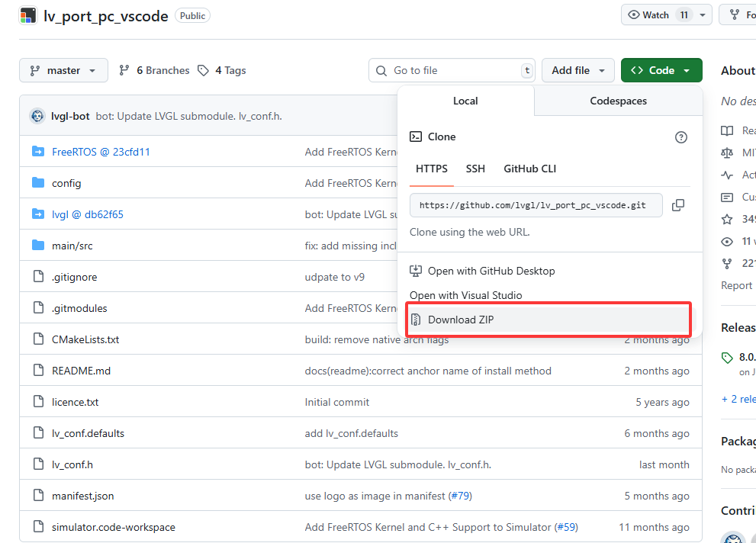756x543 pixels.
Task: Click the tags icon beside 4 Tags
Action: (x=203, y=70)
